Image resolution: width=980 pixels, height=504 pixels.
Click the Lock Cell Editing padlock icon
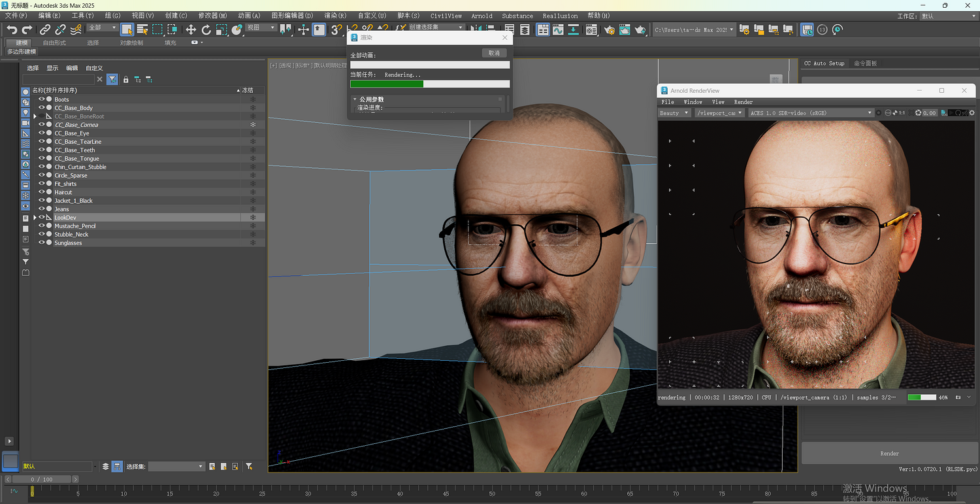tap(126, 79)
